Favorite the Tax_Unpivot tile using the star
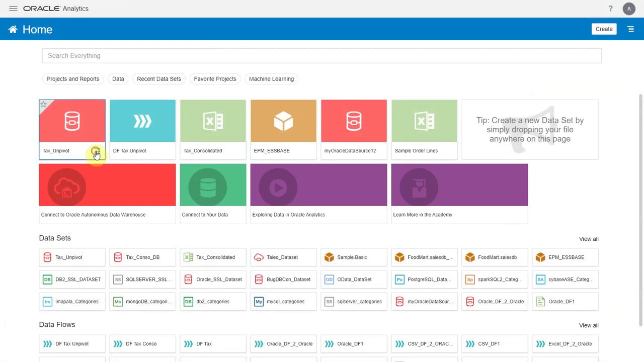 click(x=44, y=105)
